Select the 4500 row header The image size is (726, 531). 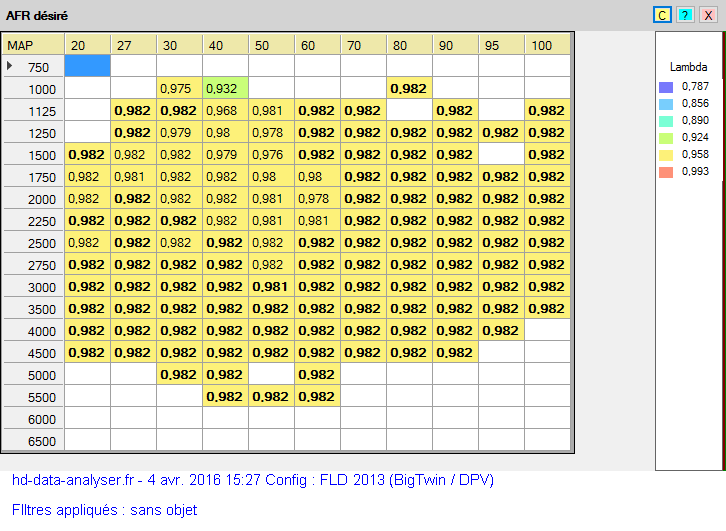click(33, 352)
